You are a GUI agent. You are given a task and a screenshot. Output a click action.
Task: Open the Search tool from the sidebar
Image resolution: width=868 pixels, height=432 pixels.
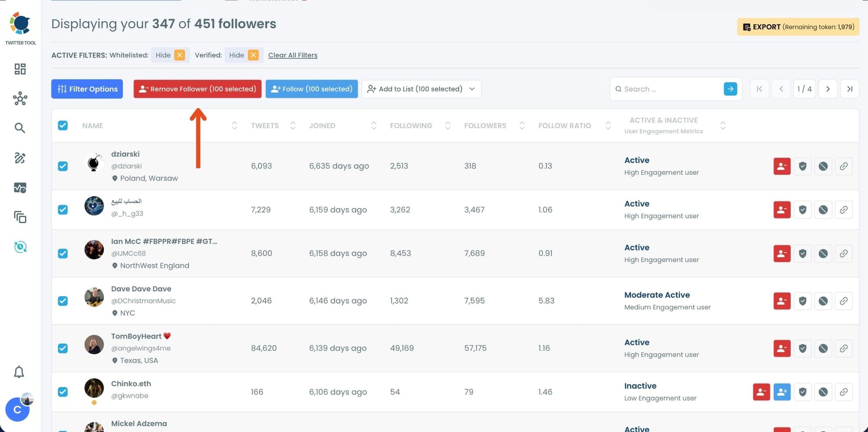tap(20, 128)
